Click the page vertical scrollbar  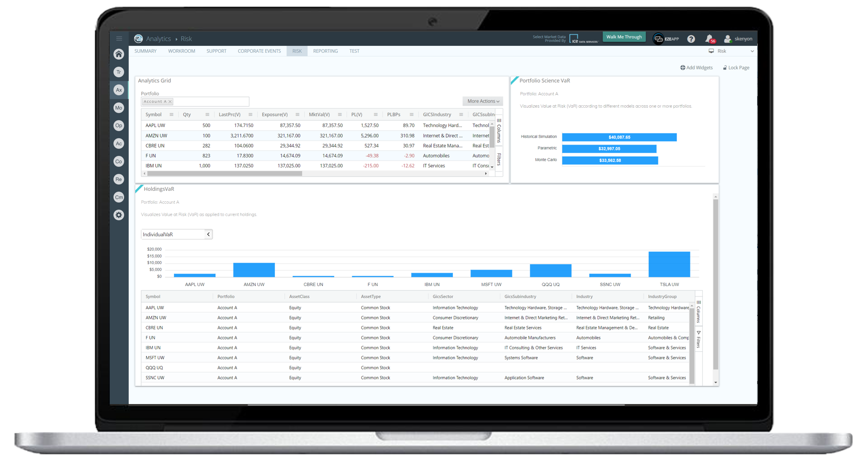pos(715,284)
